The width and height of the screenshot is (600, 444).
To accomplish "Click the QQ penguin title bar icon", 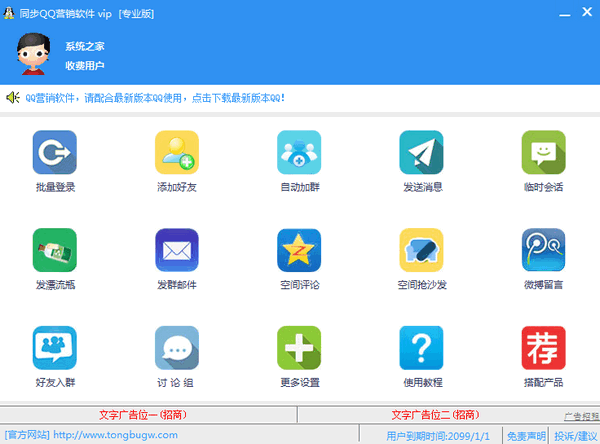I will [8, 13].
